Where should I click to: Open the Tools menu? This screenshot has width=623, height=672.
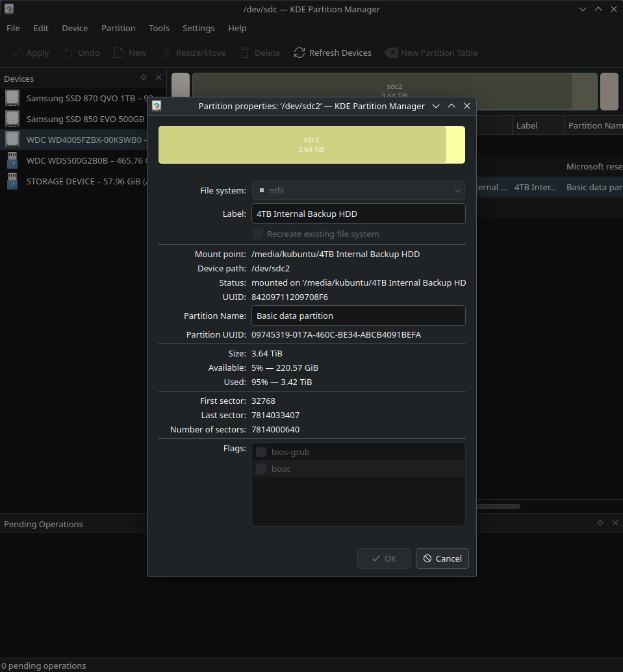(159, 29)
